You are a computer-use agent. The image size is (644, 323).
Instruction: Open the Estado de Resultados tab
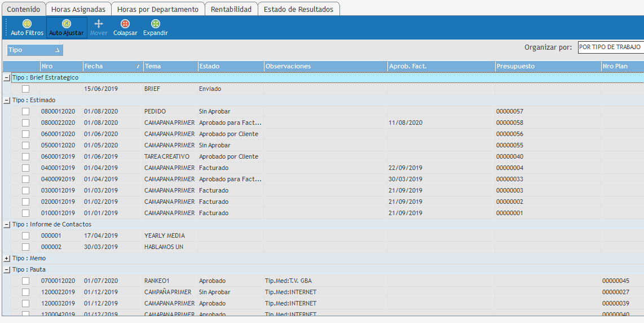(298, 9)
